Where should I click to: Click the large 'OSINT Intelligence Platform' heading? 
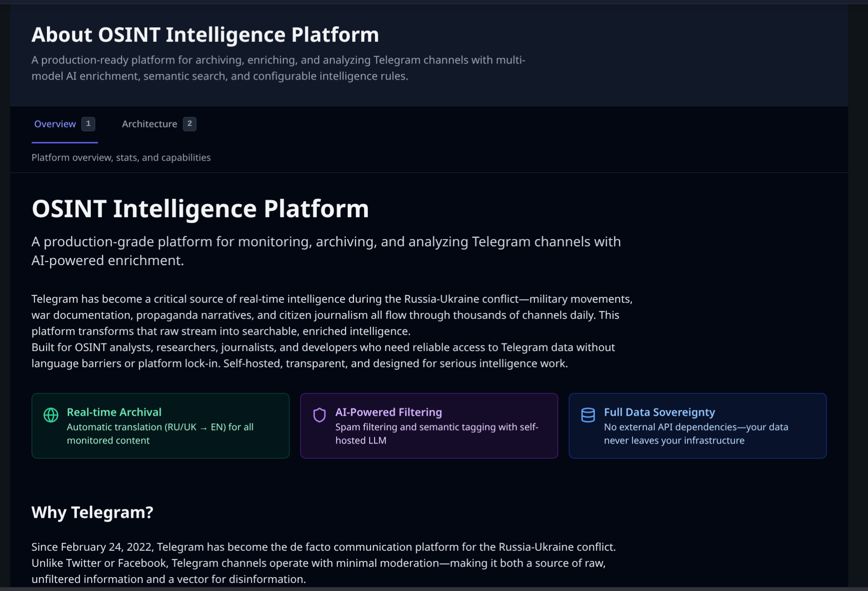click(200, 209)
